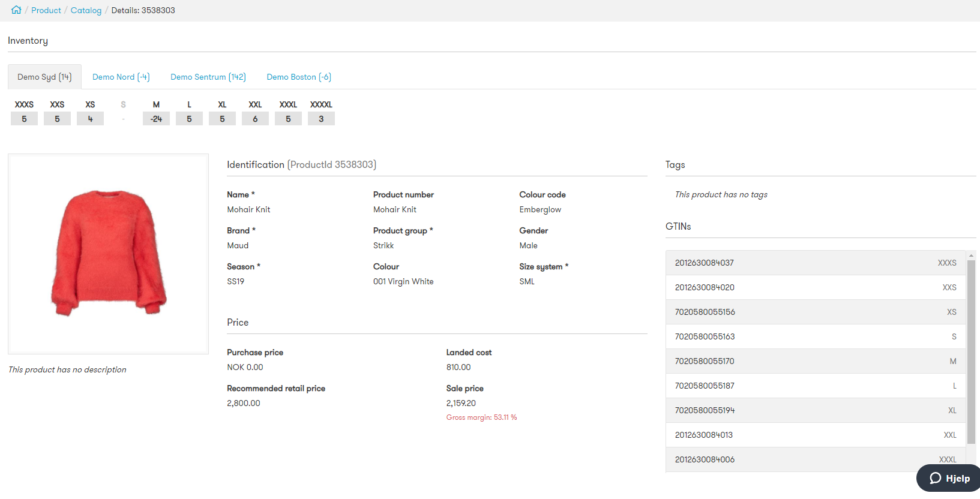Select the XXXS stock quantity 5
The width and height of the screenshot is (980, 499).
(24, 119)
